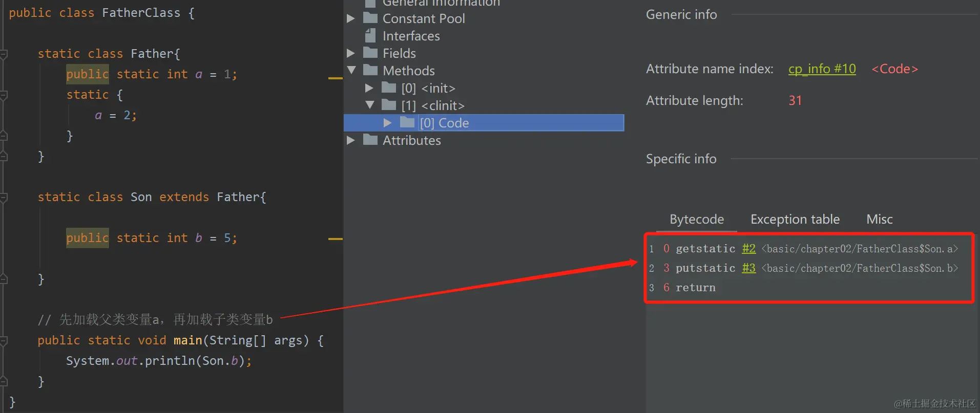The image size is (980, 413).
Task: Fold the Son class at its gutter marker
Action: [x=4, y=197]
